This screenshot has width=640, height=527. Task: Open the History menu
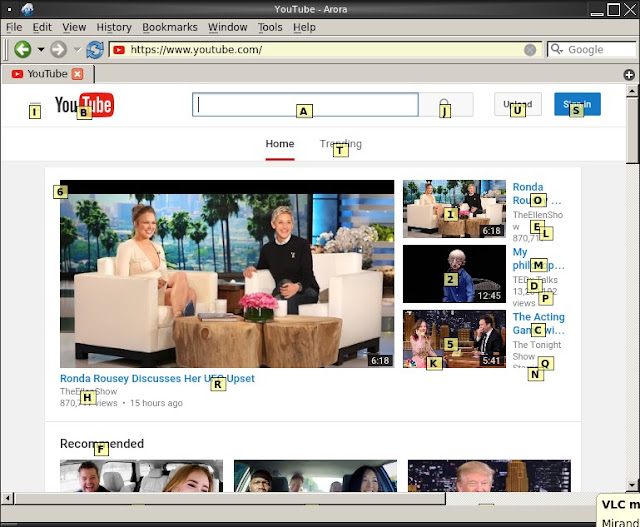114,27
